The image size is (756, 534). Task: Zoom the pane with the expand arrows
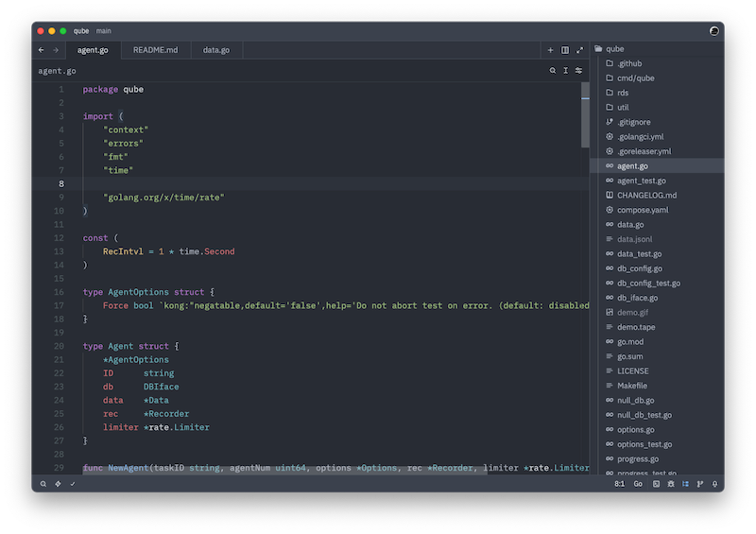point(579,50)
